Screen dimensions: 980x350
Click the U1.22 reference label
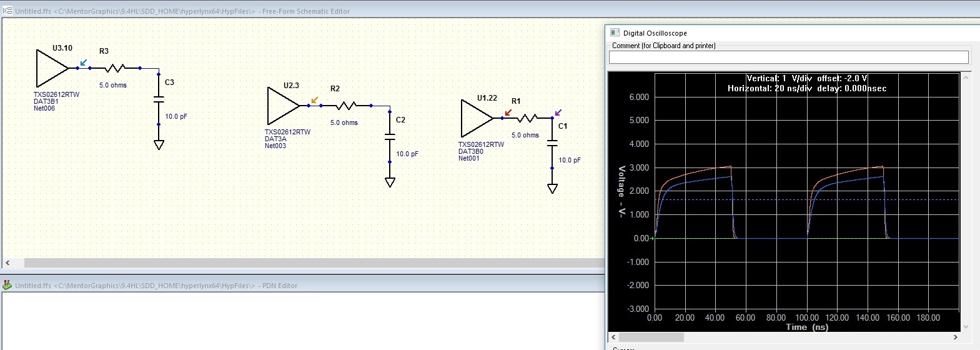pos(487,98)
